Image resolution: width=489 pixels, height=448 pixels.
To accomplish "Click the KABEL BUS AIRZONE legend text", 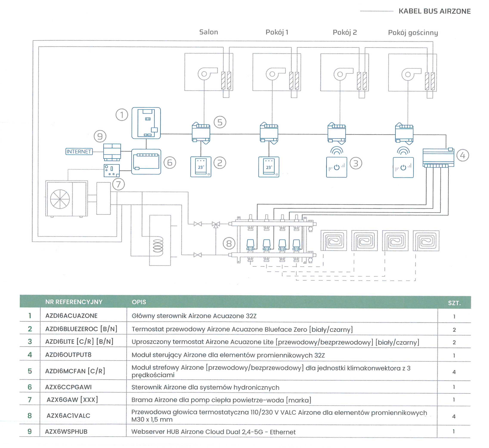I will click(435, 11).
